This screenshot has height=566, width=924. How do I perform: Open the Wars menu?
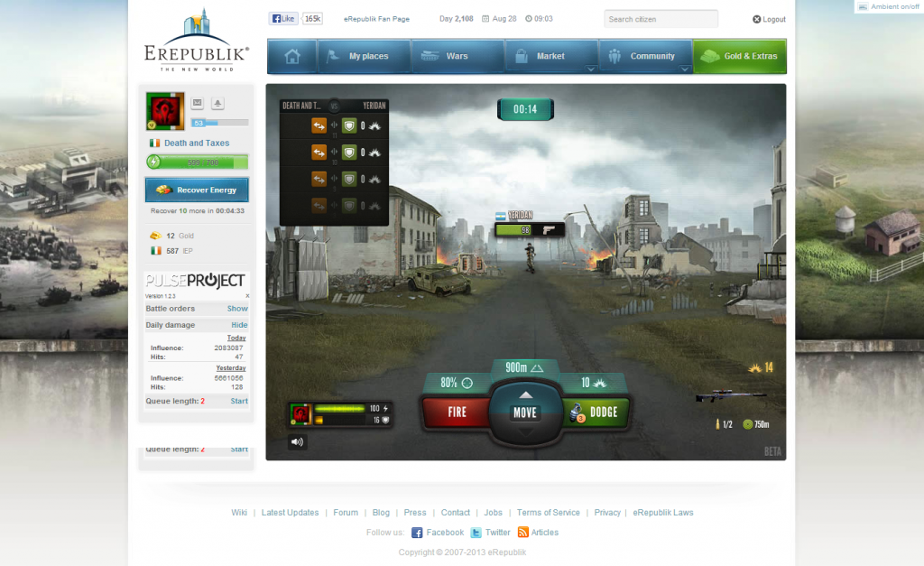(457, 56)
